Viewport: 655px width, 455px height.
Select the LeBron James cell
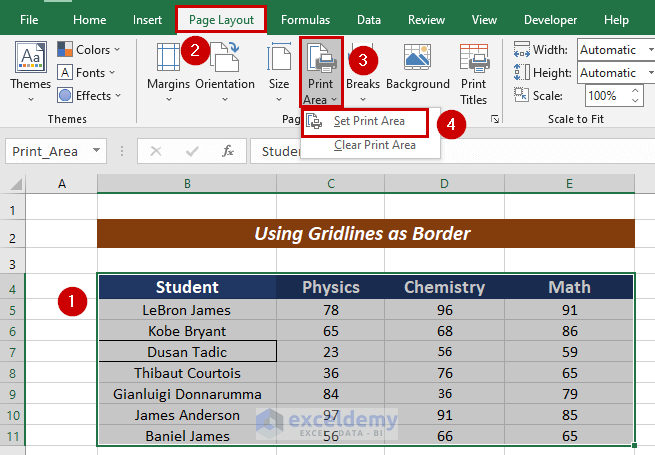tap(187, 310)
